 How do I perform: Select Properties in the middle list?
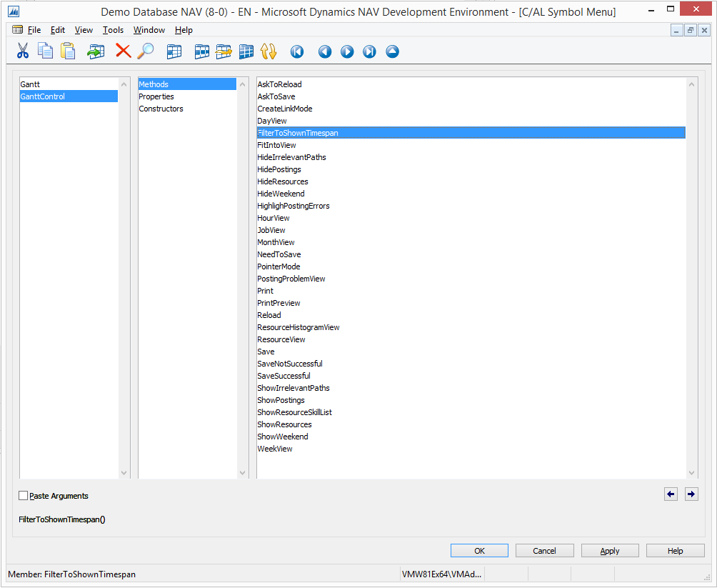tap(187, 96)
